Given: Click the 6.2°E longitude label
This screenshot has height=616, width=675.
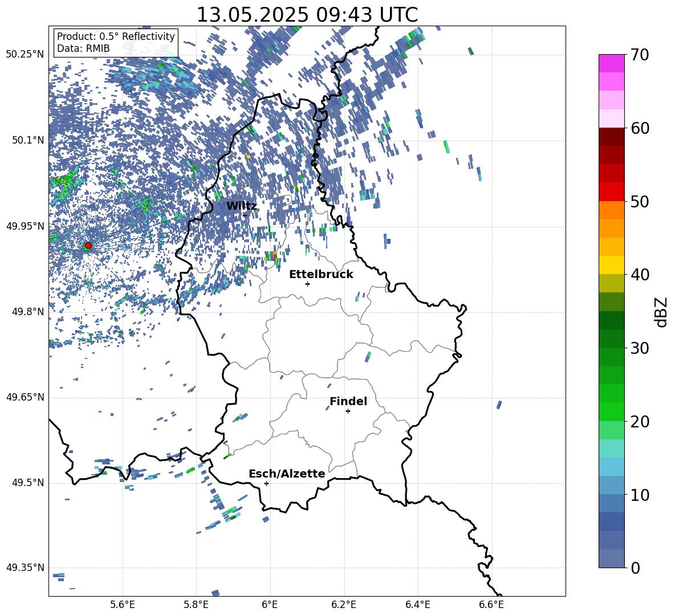Looking at the screenshot, I should [x=344, y=605].
